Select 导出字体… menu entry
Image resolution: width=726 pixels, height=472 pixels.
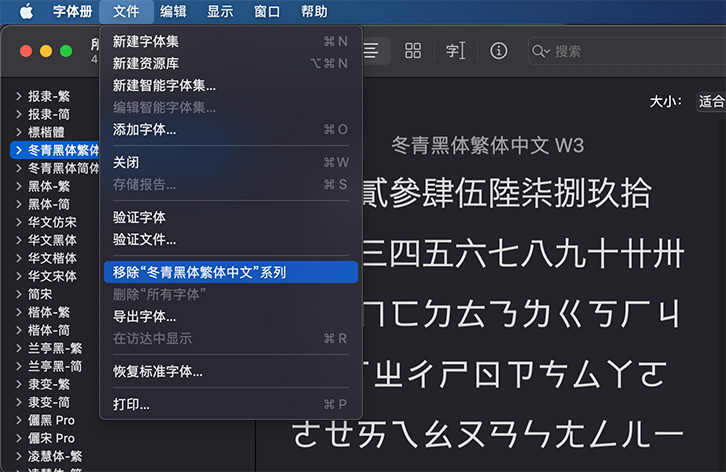point(231,316)
